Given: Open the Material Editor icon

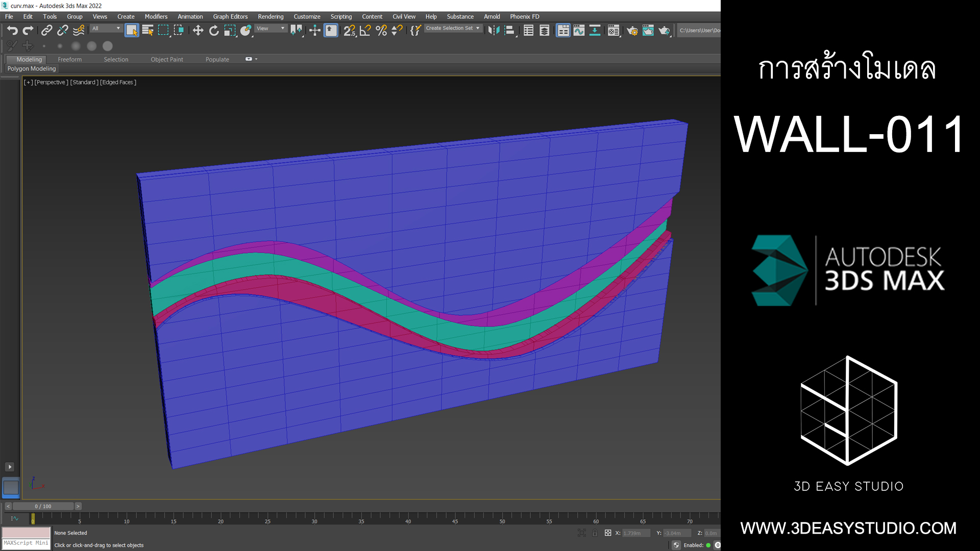Looking at the screenshot, I should coord(614,31).
